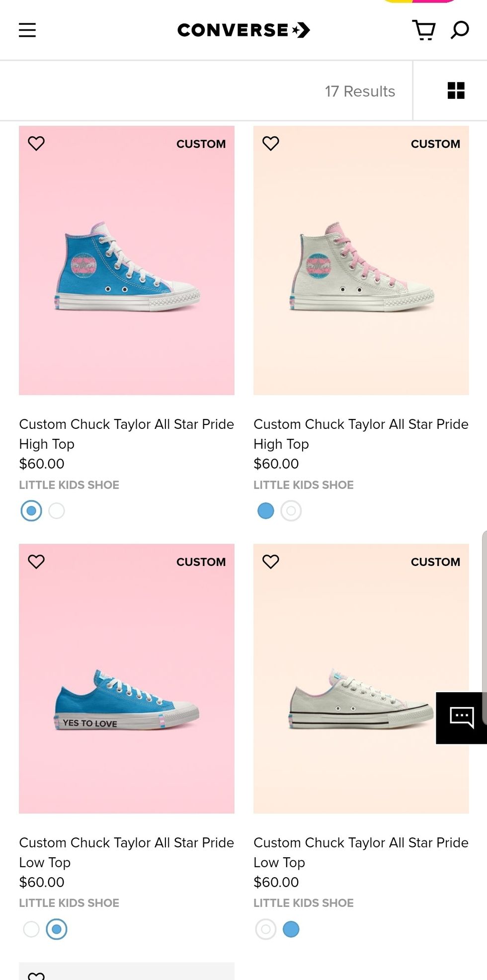Select blue swatch under white Low Top
Image resolution: width=487 pixels, height=980 pixels.
291,929
